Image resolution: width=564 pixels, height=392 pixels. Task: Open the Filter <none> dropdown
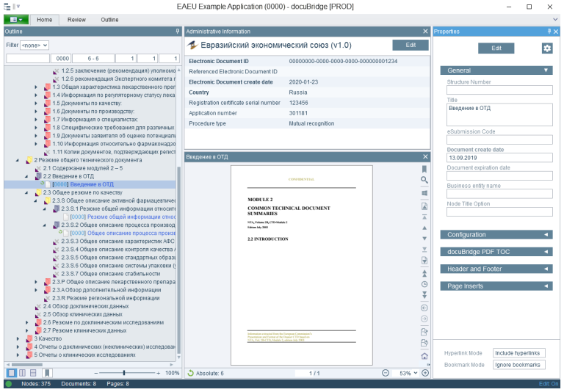tap(35, 46)
